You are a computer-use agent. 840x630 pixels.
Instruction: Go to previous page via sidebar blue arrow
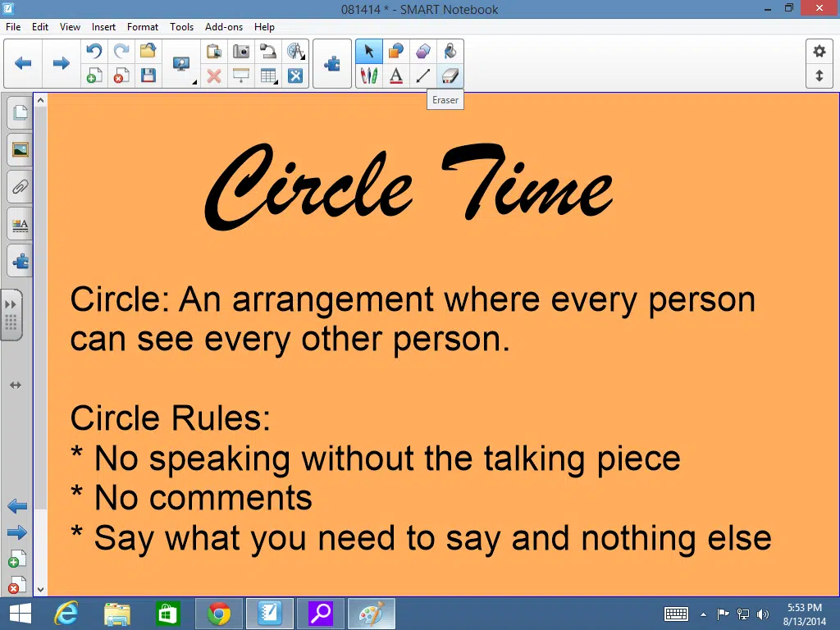click(x=17, y=506)
